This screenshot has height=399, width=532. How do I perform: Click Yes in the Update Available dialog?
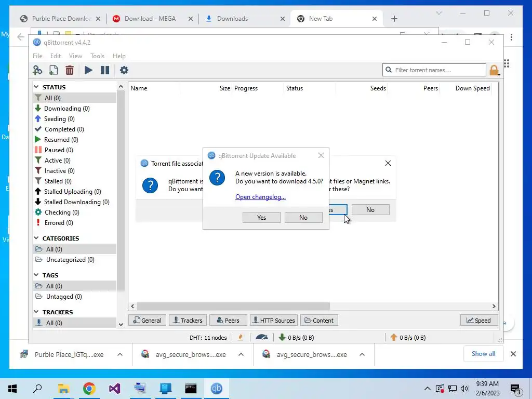click(x=261, y=218)
